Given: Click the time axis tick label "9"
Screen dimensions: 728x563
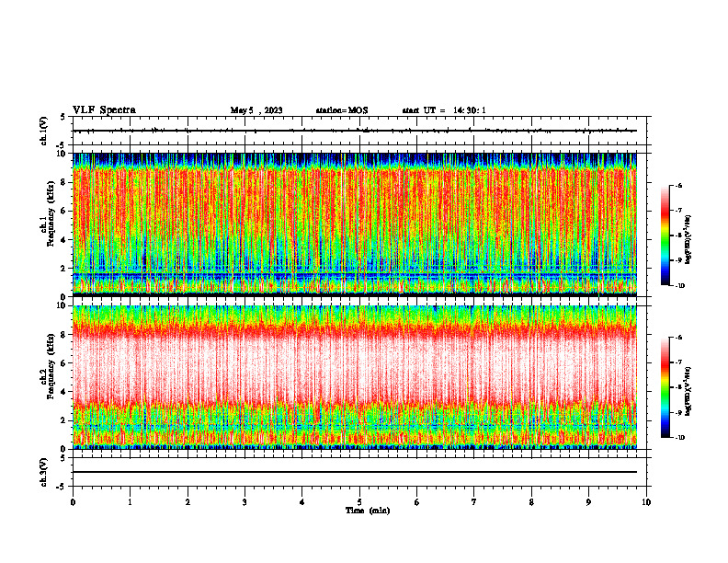Looking at the screenshot, I should point(588,502).
